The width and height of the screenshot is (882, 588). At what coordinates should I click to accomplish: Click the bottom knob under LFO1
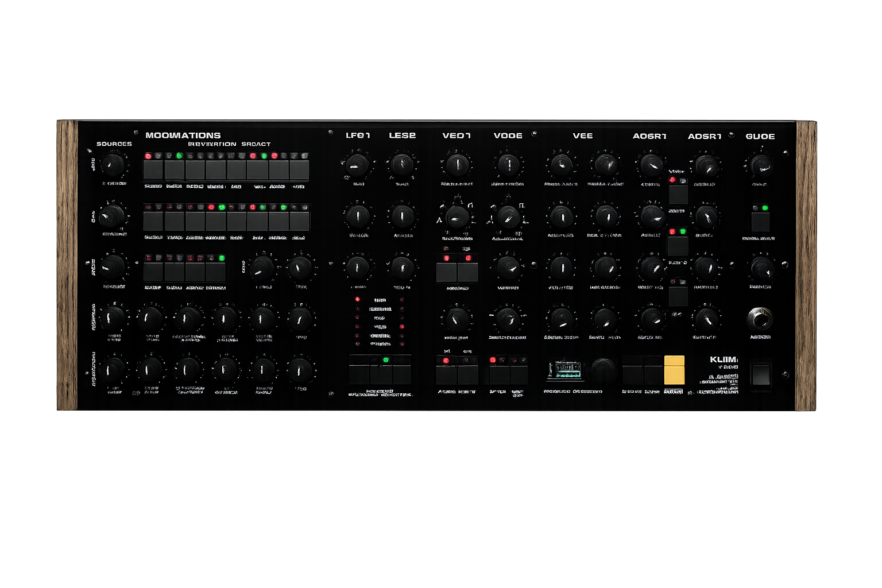[358, 268]
